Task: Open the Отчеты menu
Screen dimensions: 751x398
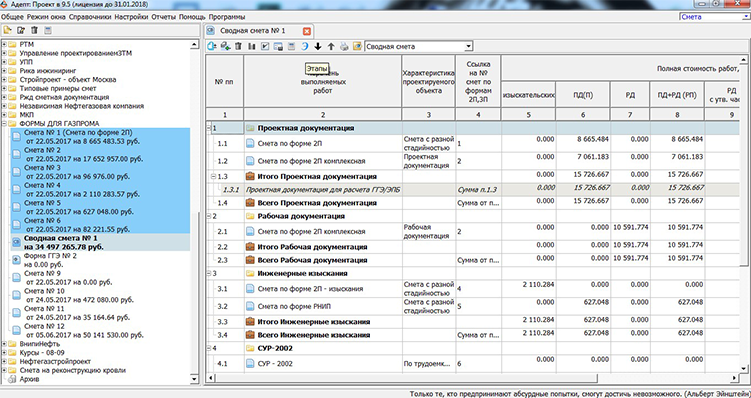Action: click(164, 17)
